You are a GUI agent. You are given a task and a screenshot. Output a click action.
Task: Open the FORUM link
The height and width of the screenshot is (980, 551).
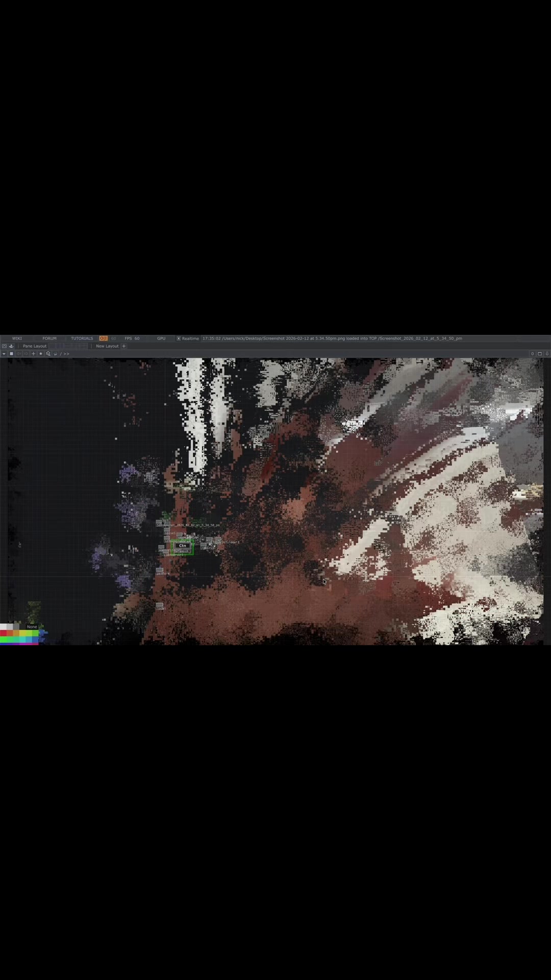tap(49, 338)
